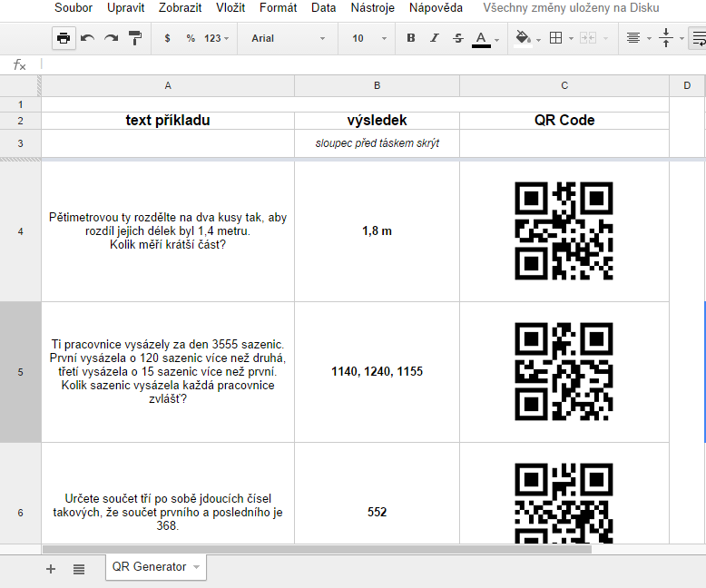Select row 1 header
706x588 pixels.
pos(20,104)
